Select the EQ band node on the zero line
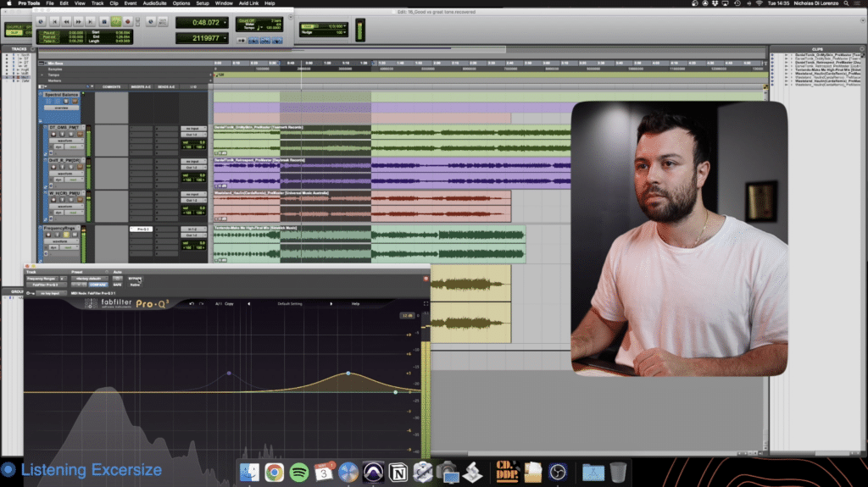The width and height of the screenshot is (868, 487). point(395,392)
